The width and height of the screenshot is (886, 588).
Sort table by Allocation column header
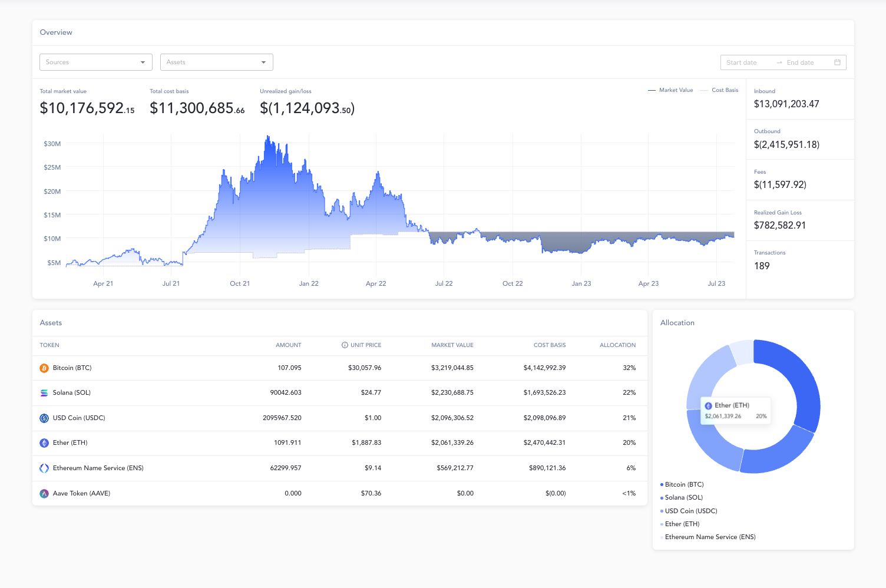(x=617, y=345)
